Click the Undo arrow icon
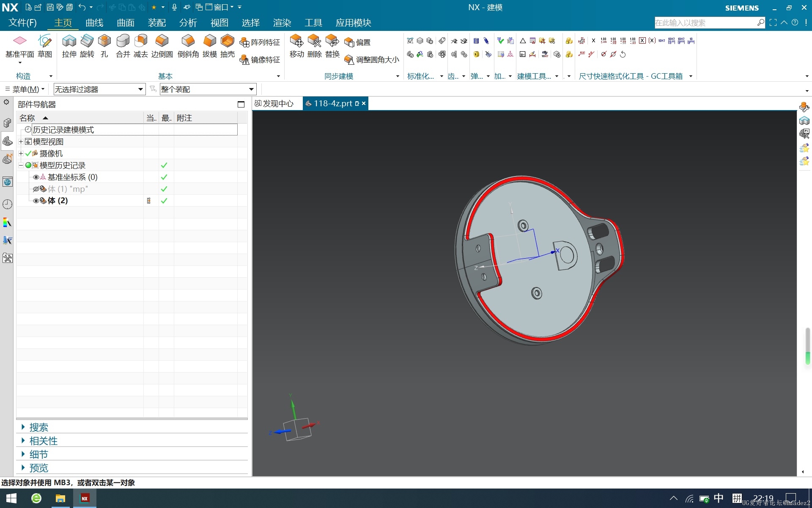The image size is (812, 508). coord(82,7)
